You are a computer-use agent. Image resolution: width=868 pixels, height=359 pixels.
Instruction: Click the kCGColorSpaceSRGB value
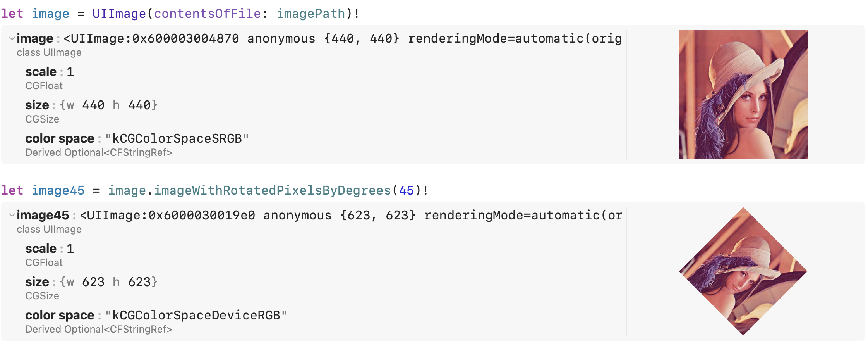(177, 138)
